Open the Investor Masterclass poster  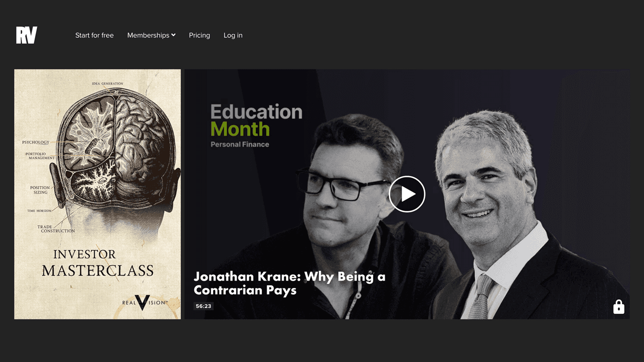pyautogui.click(x=98, y=194)
